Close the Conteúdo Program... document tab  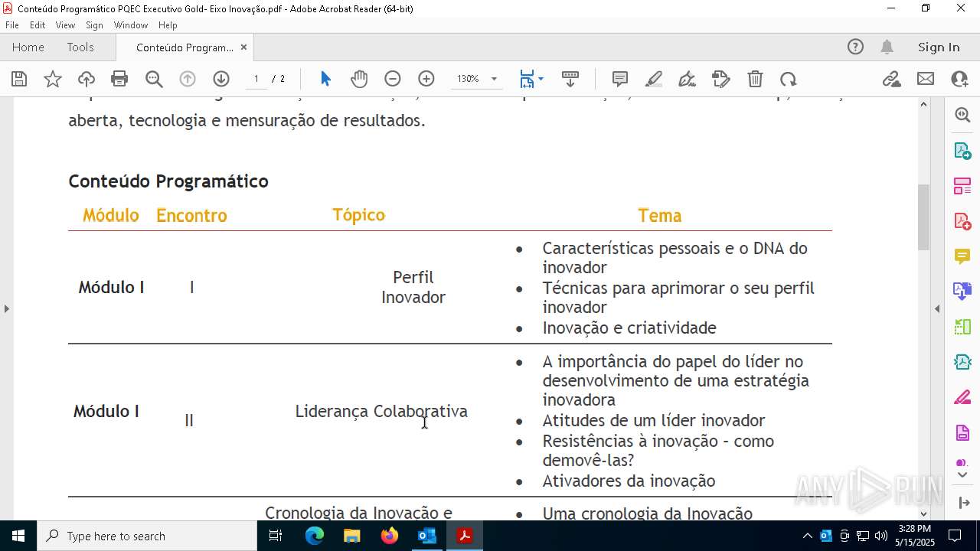(x=243, y=47)
